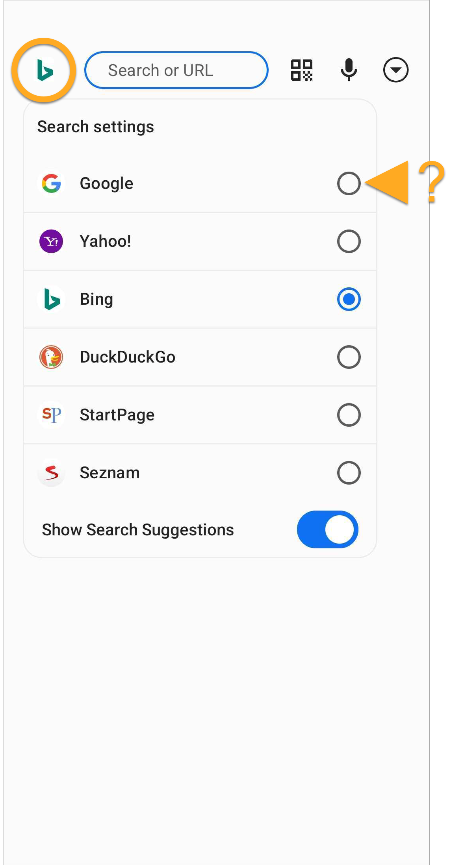The height and width of the screenshot is (868, 464).
Task: Start voice search with microphone icon
Action: pyautogui.click(x=349, y=70)
